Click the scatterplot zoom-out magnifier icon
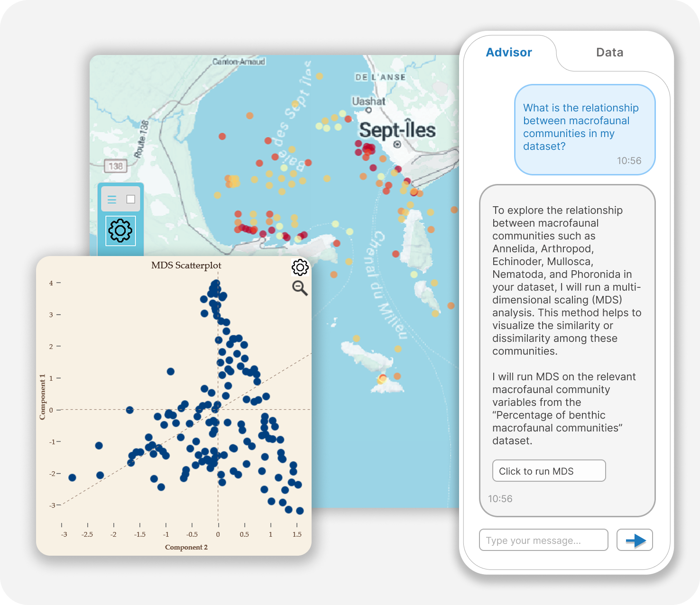 300,288
